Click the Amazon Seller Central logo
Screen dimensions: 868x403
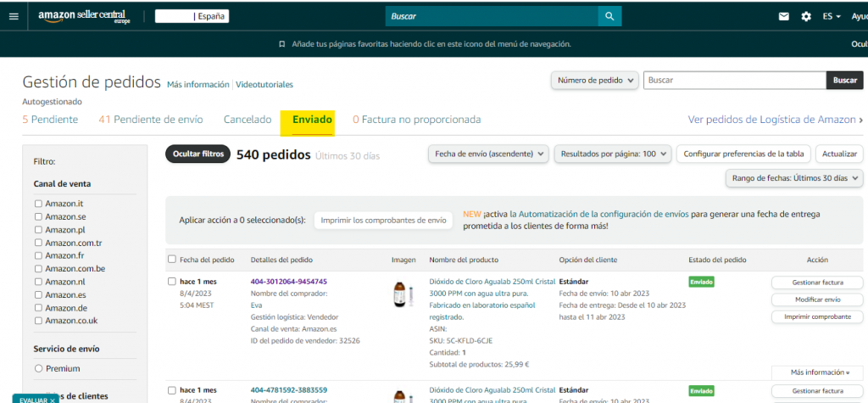coord(84,17)
